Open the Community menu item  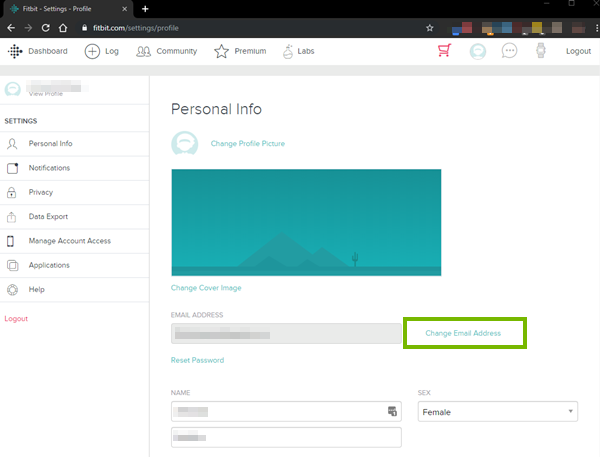pyautogui.click(x=176, y=51)
